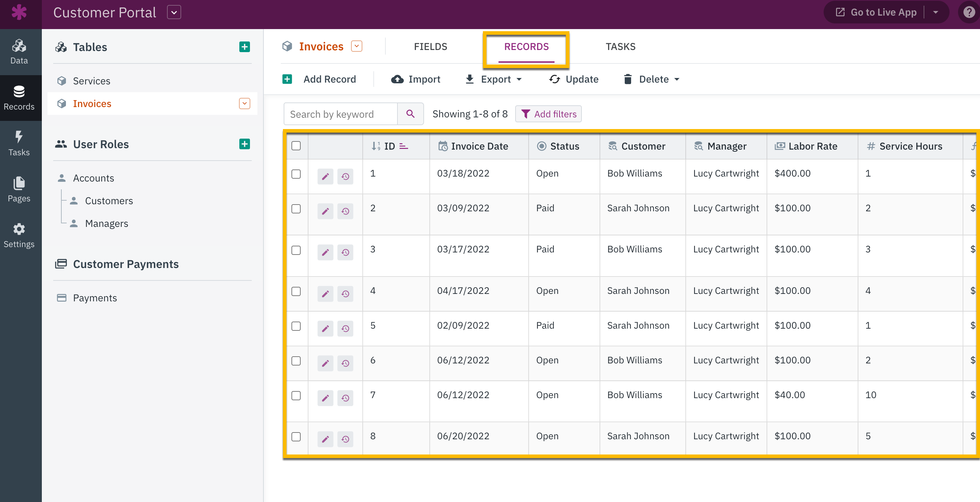Click the Add Record button

[319, 79]
